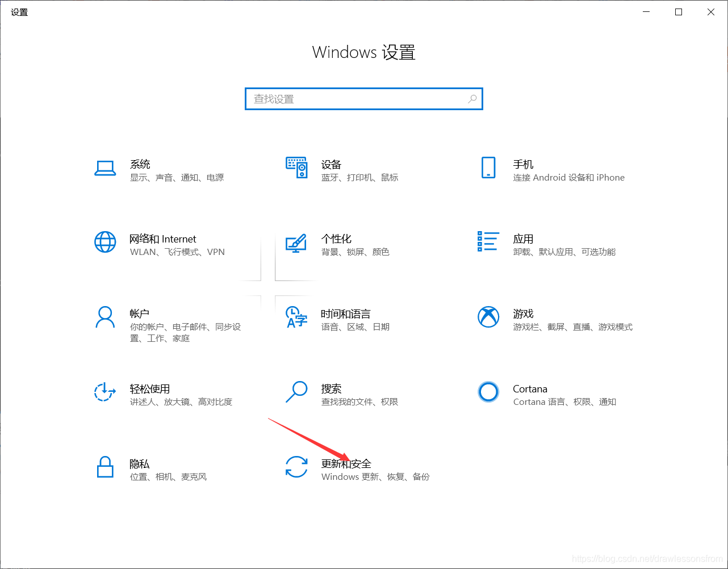This screenshot has height=569, width=728.
Task: Open the 手机 phone icon
Action: pos(488,168)
